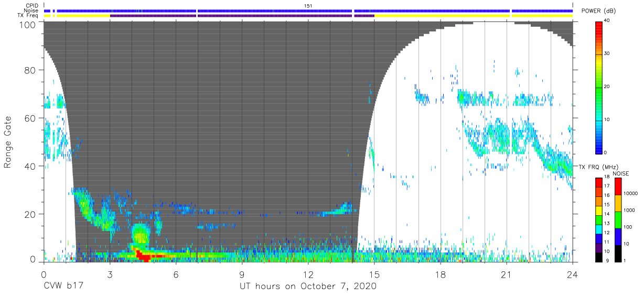Click the TX FRQ (MHz) color bar
Screen dimensions: 644x297
click(598, 219)
